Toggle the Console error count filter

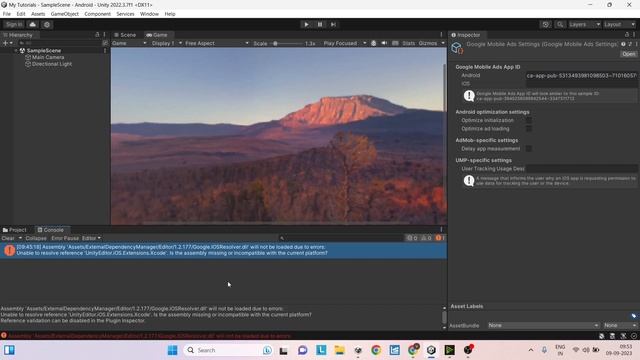click(440, 238)
